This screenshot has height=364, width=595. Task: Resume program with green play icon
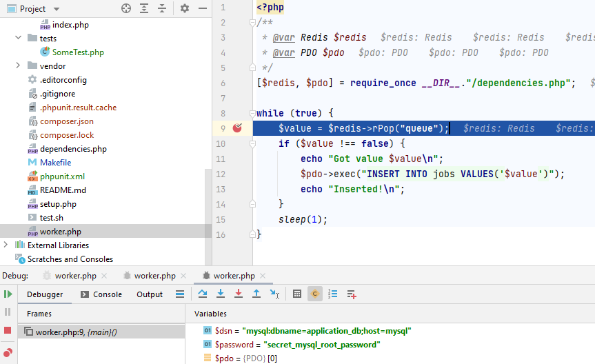coord(8,294)
